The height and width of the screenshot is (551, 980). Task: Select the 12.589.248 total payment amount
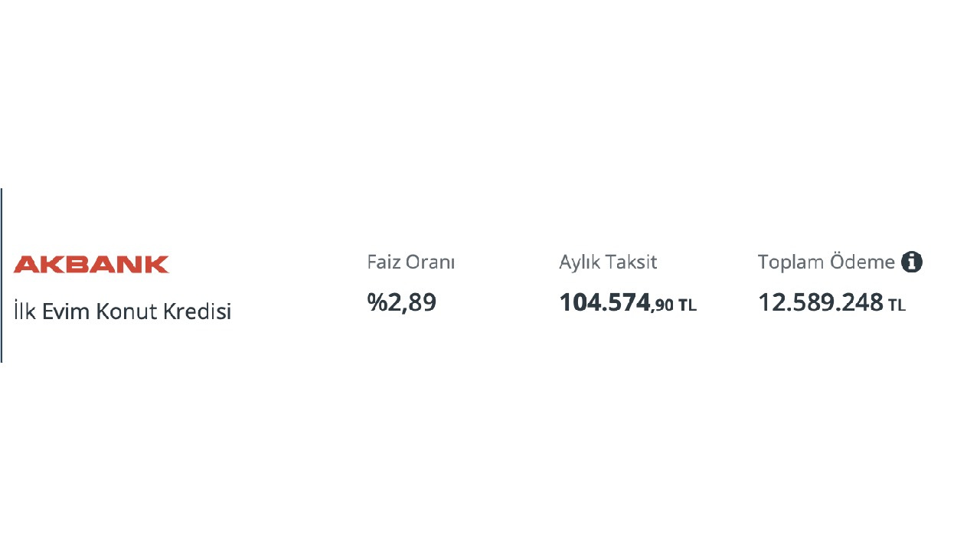[x=821, y=302]
